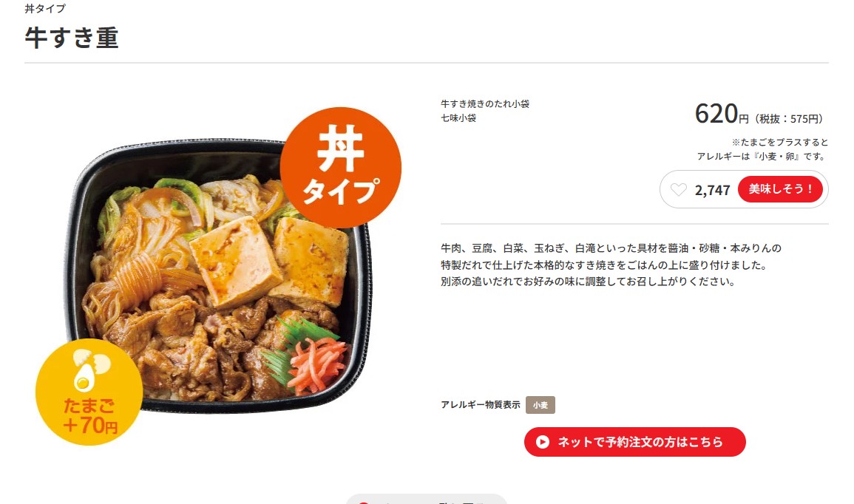The image size is (854, 504).
Task: Click the product description paragraph
Action: pos(611,265)
